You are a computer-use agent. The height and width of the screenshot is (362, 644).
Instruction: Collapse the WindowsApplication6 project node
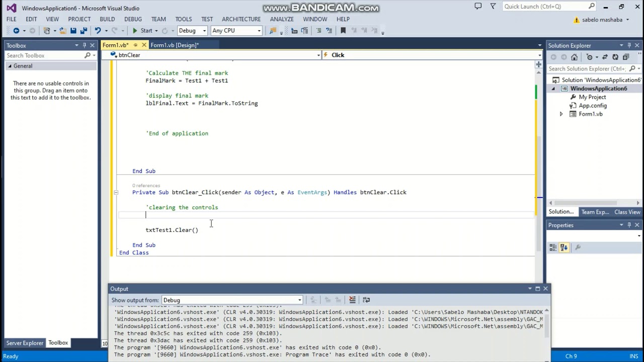553,88
